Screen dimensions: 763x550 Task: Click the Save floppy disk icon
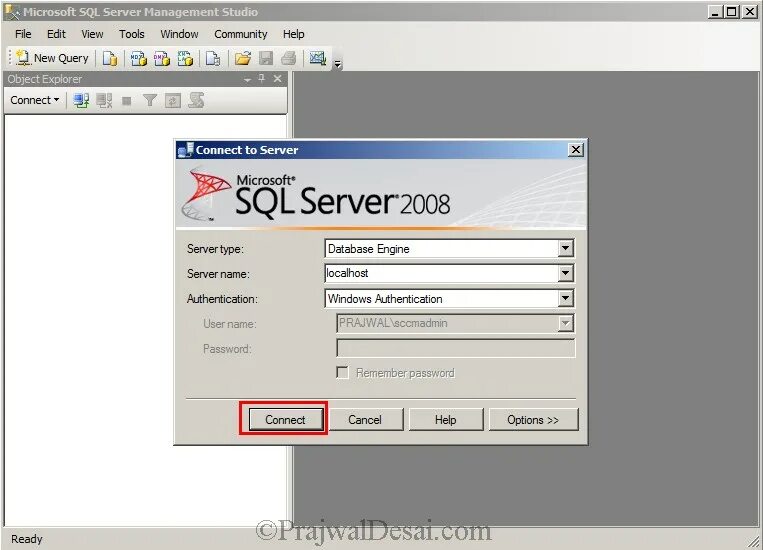266,58
